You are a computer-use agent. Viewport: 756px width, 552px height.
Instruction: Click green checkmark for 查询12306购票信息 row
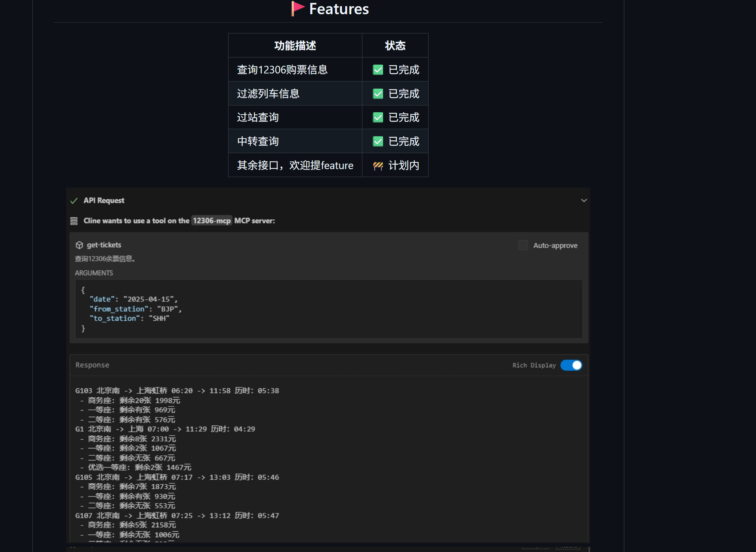pos(378,70)
